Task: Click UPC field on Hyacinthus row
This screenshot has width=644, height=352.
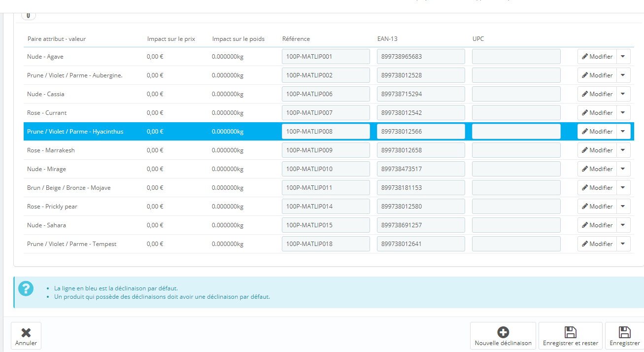Action: pyautogui.click(x=516, y=132)
